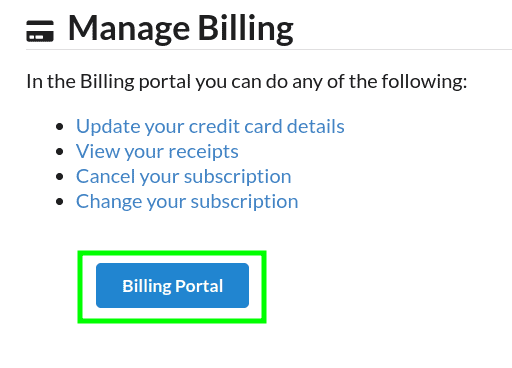Image resolution: width=512 pixels, height=368 pixels.
Task: Select the Cancel your subscription link
Action: pyautogui.click(x=184, y=177)
